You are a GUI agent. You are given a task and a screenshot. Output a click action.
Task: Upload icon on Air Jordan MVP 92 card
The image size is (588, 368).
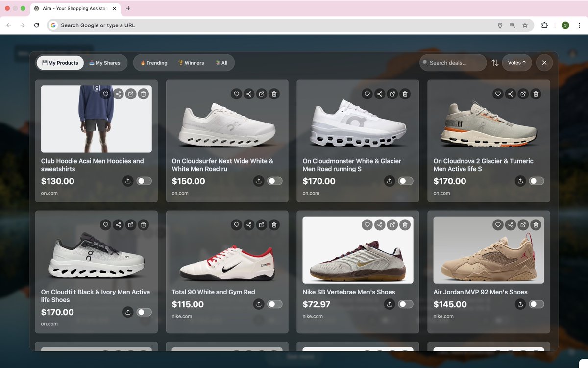[520, 304]
